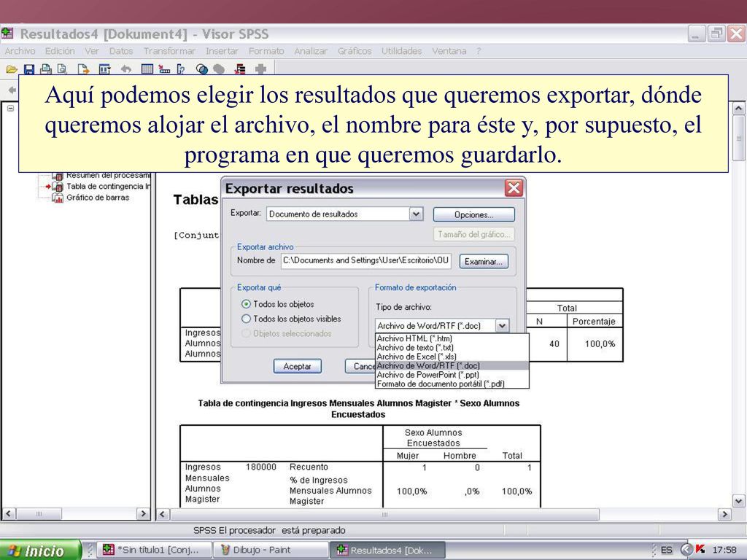This screenshot has height=560, width=747.
Task: Toggle the Tipo de archivo dropdown arrow
Action: (502, 326)
